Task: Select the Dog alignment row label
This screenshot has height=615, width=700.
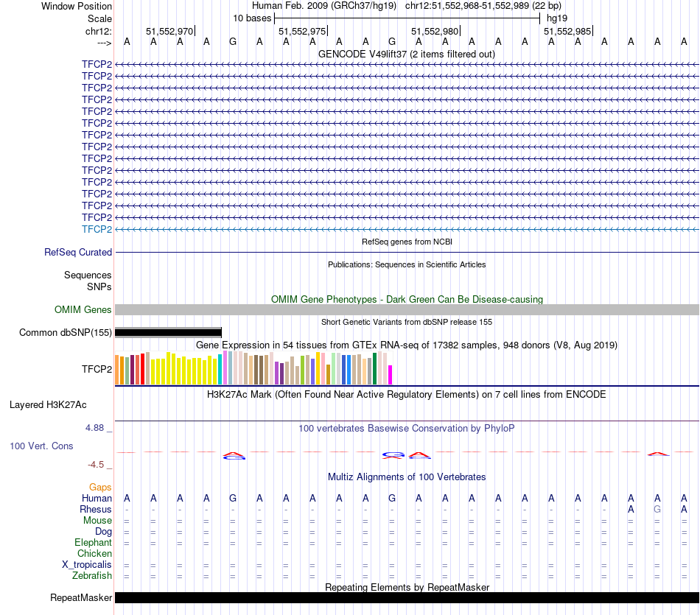Action: tap(103, 532)
